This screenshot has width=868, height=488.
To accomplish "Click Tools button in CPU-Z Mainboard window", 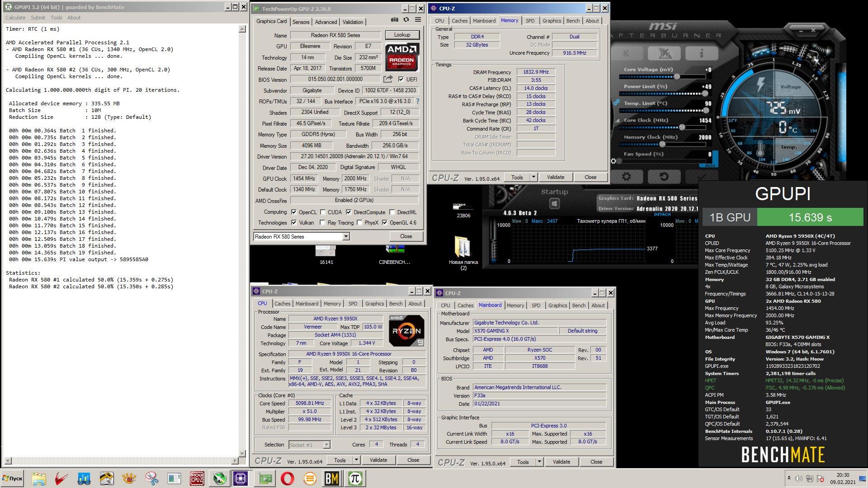I will click(x=523, y=462).
